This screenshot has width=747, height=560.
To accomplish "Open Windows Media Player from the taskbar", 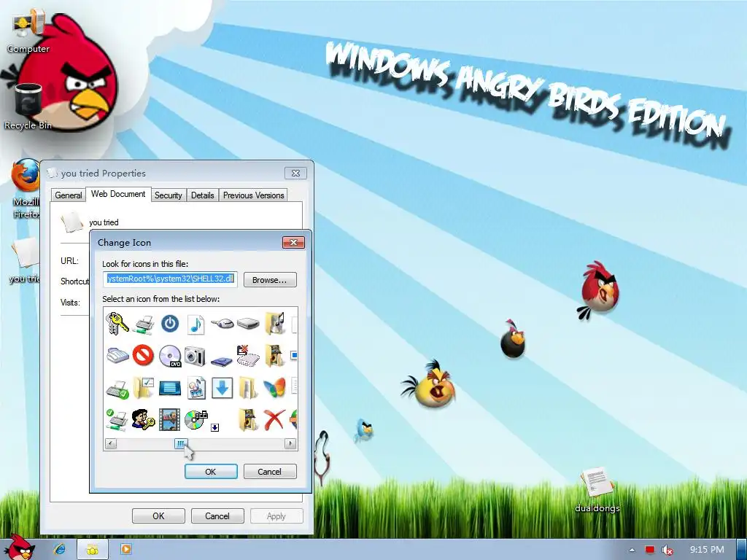I will [125, 549].
